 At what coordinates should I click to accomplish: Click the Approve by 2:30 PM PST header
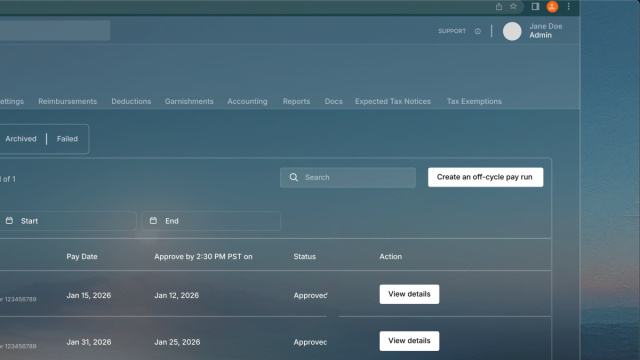(x=203, y=257)
